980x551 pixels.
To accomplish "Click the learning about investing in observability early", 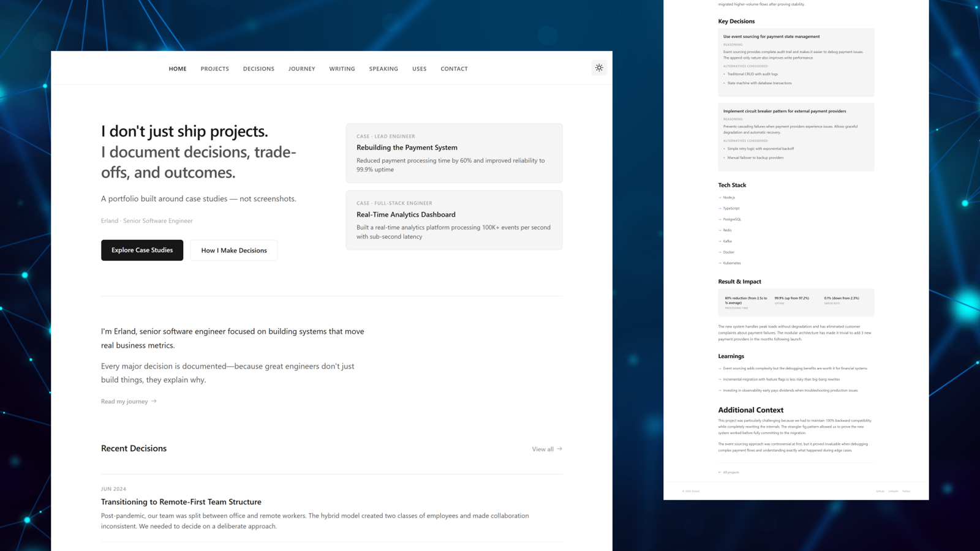I will click(788, 391).
